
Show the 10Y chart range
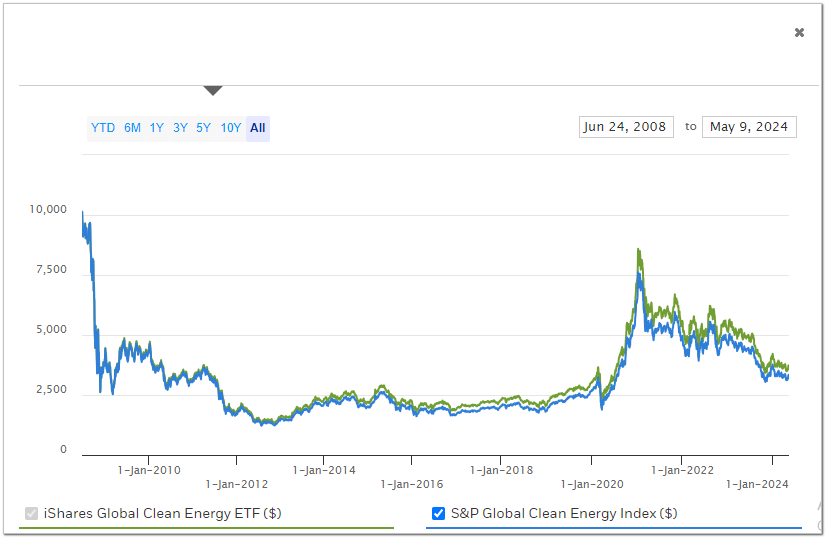(x=230, y=128)
